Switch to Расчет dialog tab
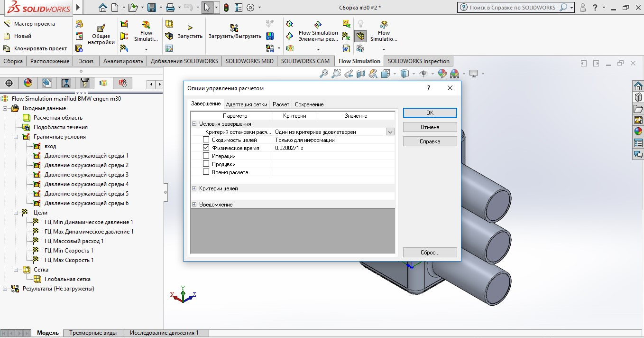Screen dimensions: 644x338 pyautogui.click(x=281, y=104)
